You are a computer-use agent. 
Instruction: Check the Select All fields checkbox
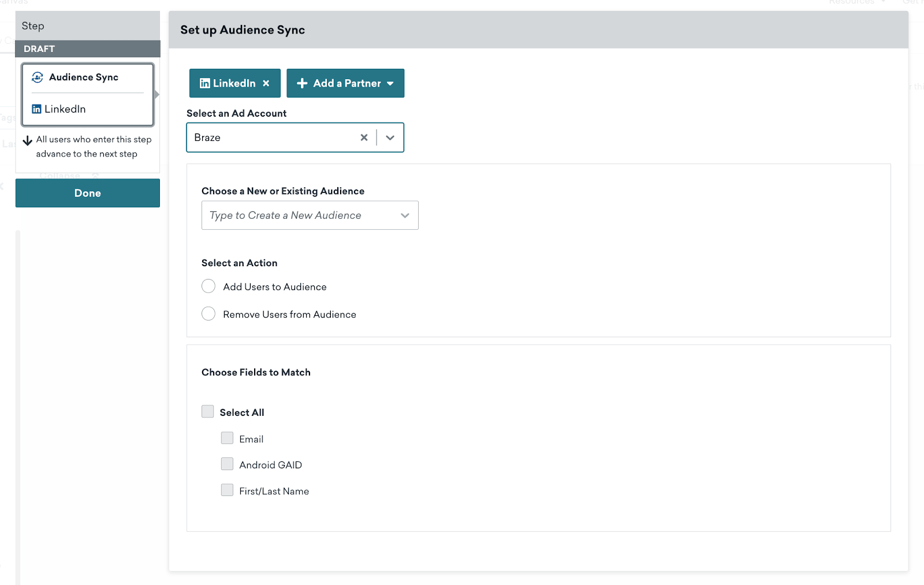point(208,411)
